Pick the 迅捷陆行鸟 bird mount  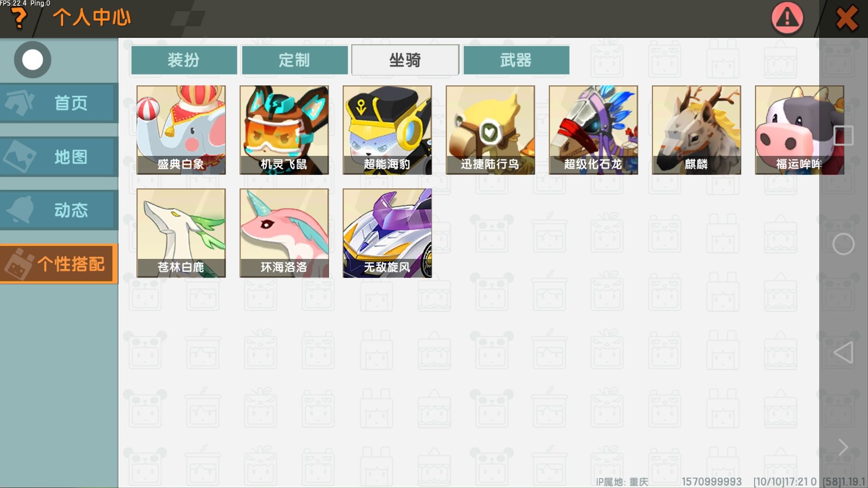[490, 130]
